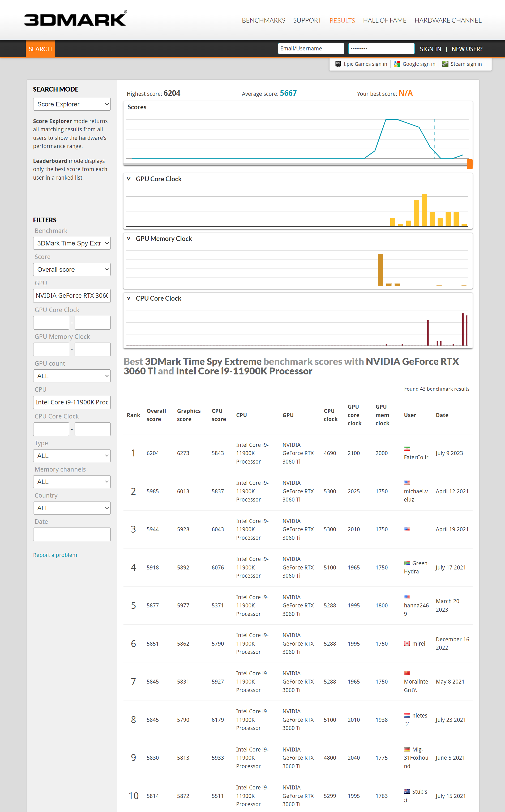Collapse the GPU Core Clock chart
Screen dimensions: 505x812
pos(129,179)
